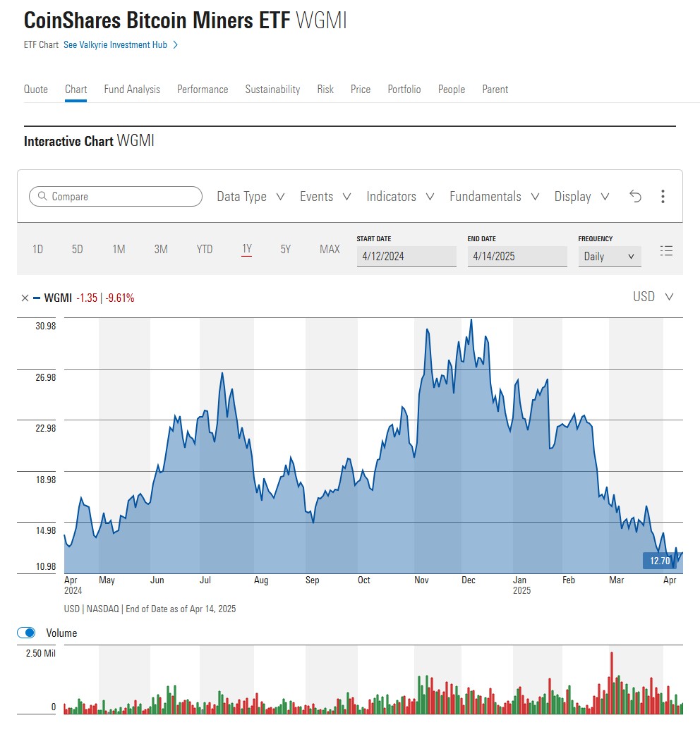Screen dimensions: 700x749
Task: Switch to the Performance tab
Action: [x=203, y=89]
